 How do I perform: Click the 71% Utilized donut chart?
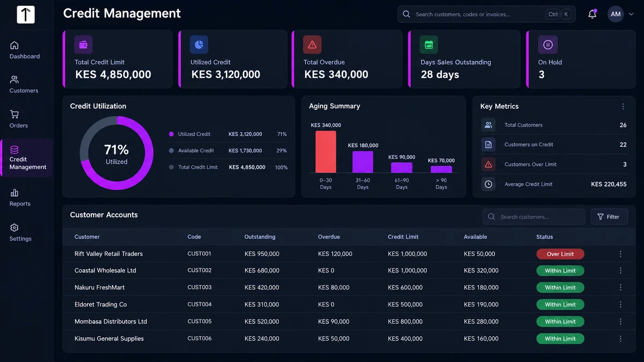(x=116, y=153)
